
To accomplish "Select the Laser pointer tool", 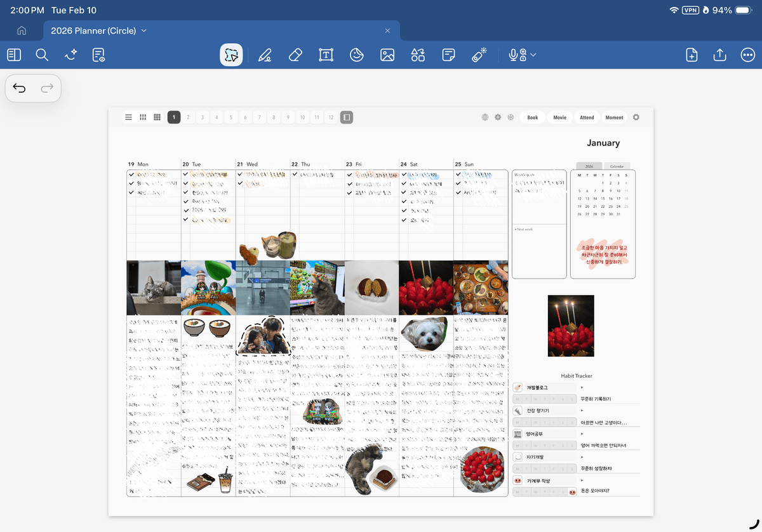I will pyautogui.click(x=479, y=55).
